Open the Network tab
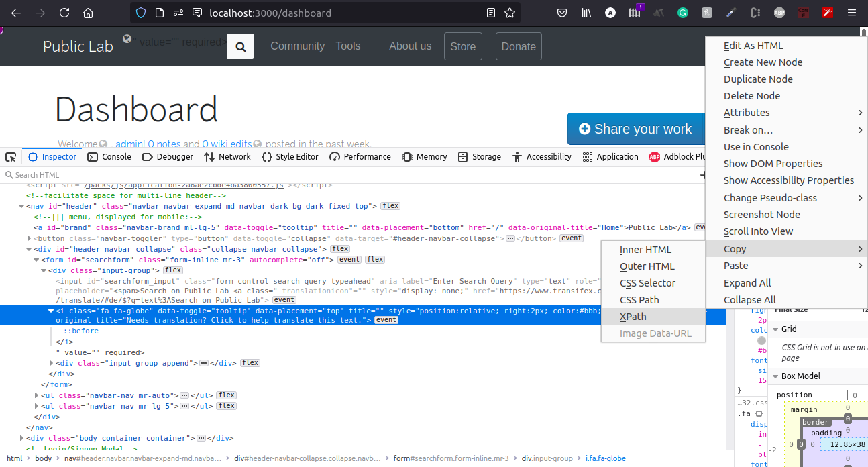 (x=227, y=157)
